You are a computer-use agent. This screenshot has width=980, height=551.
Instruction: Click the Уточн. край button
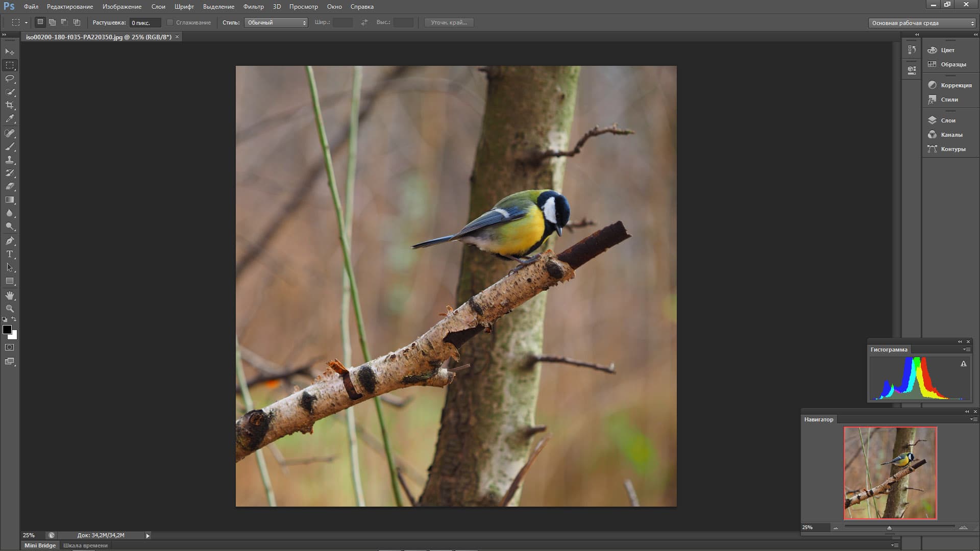tap(449, 22)
